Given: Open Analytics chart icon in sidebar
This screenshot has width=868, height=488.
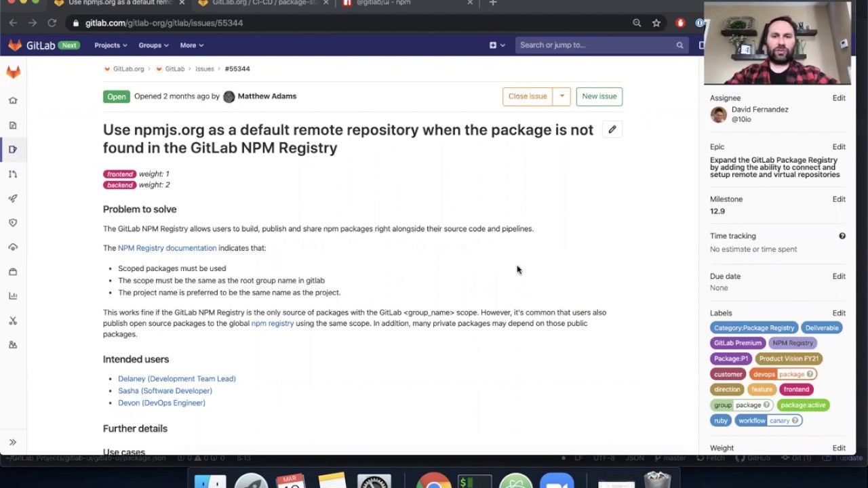Looking at the screenshot, I should 13,296.
